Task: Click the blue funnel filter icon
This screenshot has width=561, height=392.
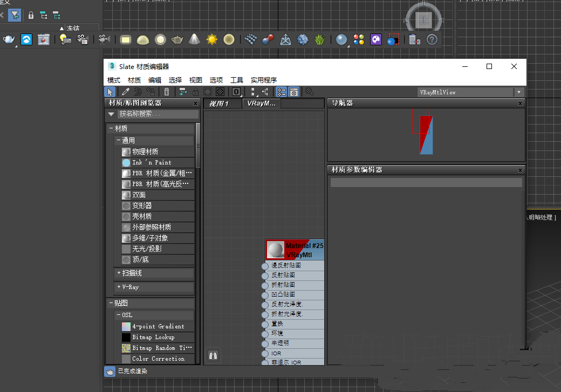Action: (x=15, y=15)
